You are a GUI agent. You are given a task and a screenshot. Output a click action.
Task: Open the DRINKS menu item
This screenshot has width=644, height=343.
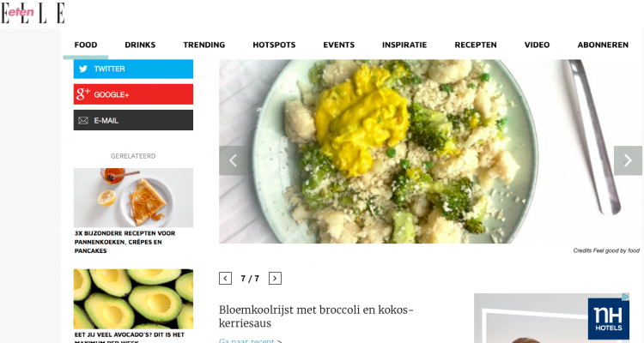pyautogui.click(x=140, y=45)
